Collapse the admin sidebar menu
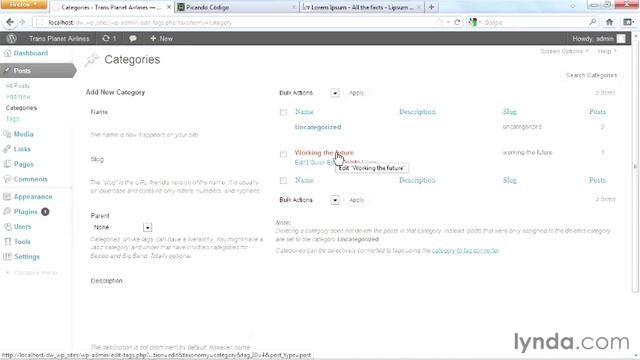This screenshot has height=360, width=640. pyautogui.click(x=31, y=273)
